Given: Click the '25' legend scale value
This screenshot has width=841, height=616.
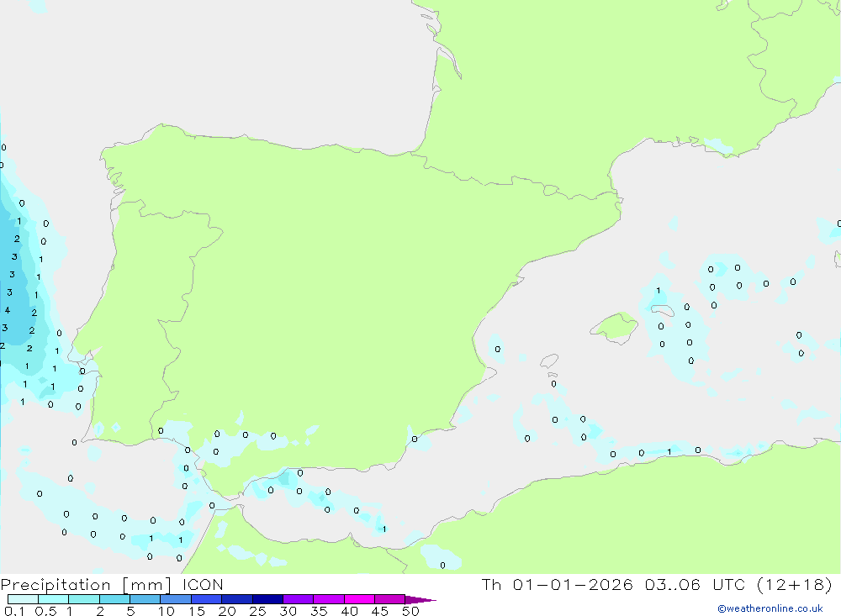Looking at the screenshot, I should 257,611.
